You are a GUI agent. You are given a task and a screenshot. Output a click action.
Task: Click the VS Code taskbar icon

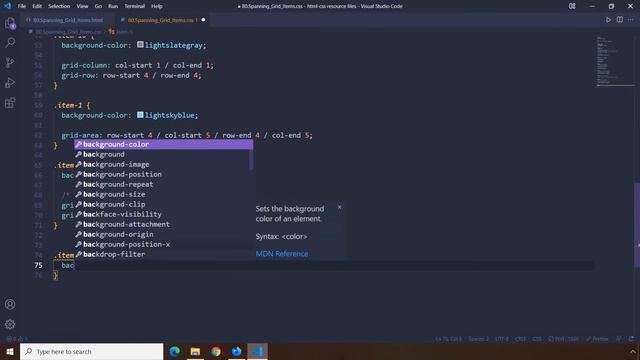tap(257, 351)
